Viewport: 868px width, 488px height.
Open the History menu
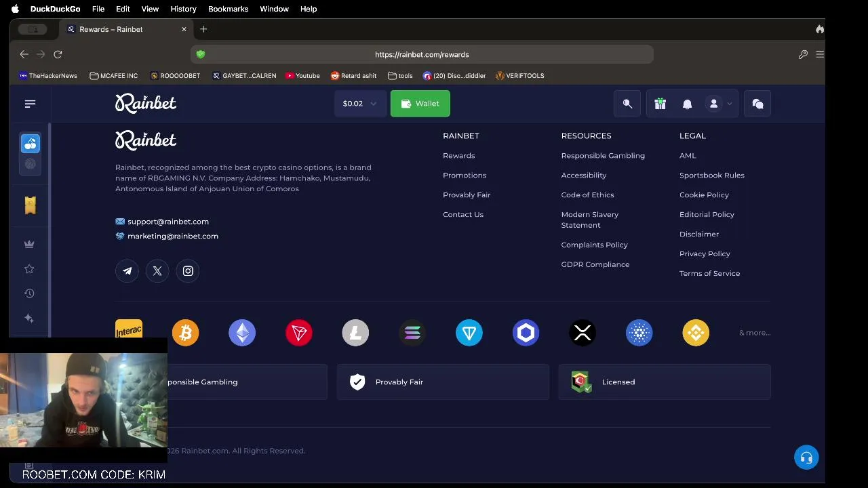pyautogui.click(x=183, y=9)
